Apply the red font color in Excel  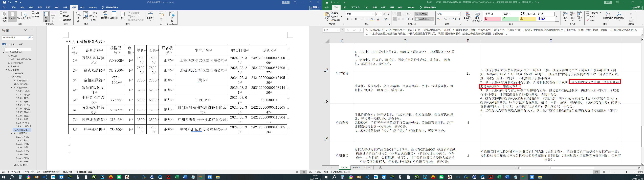tap(378, 19)
